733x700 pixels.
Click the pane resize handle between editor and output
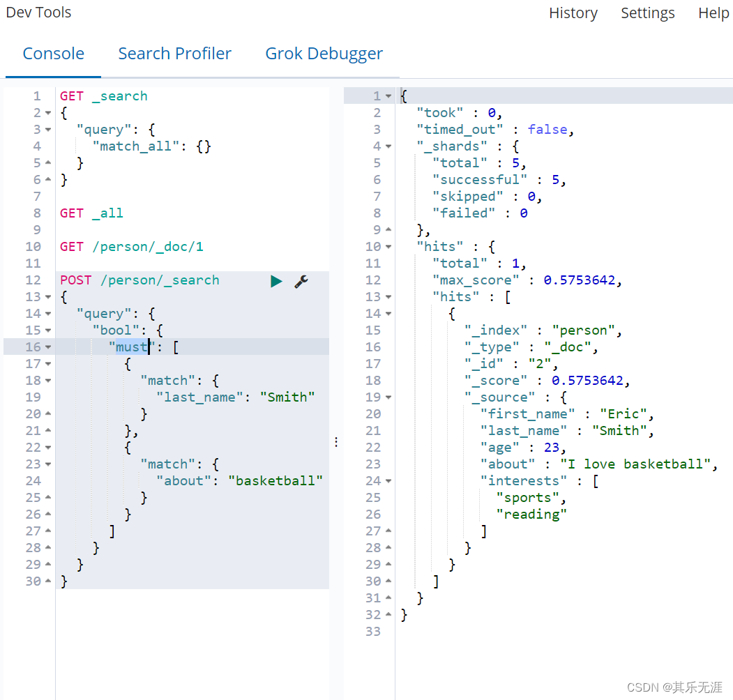pos(336,442)
